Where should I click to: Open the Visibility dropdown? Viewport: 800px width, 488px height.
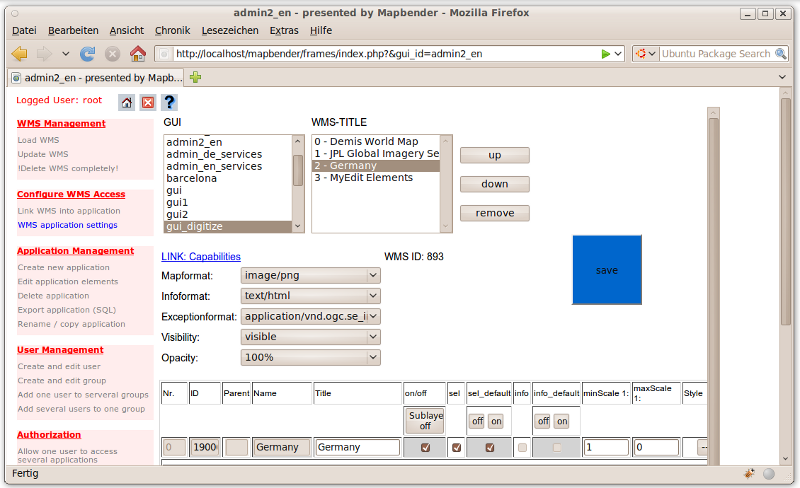click(311, 337)
